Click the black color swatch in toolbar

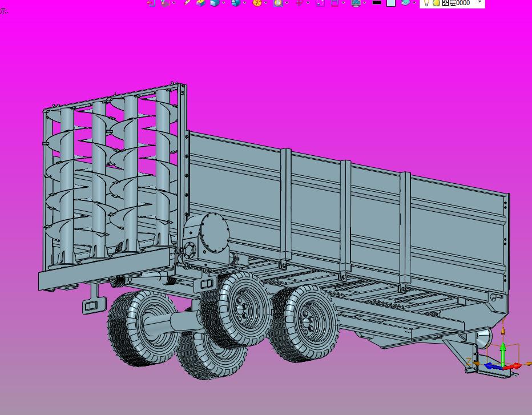377,2
